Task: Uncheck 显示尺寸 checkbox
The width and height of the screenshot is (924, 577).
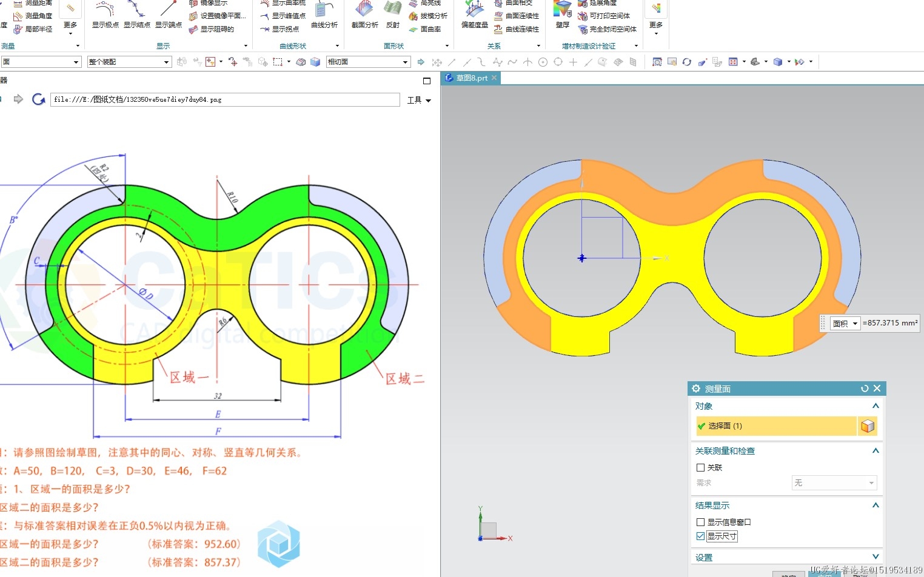Action: (x=700, y=536)
